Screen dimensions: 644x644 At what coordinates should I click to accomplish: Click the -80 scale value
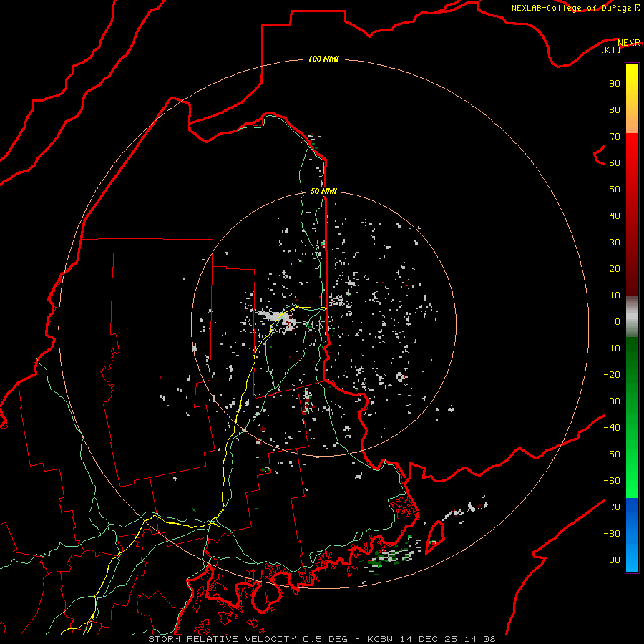[x=612, y=534]
